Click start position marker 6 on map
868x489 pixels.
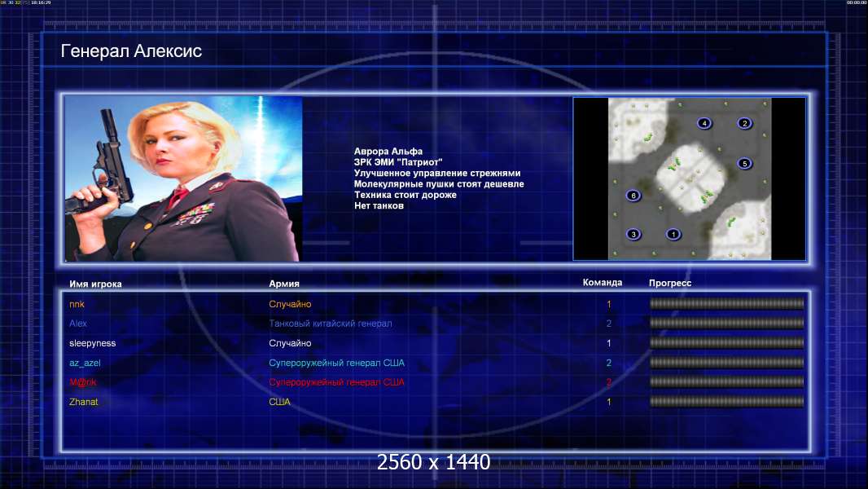[633, 195]
